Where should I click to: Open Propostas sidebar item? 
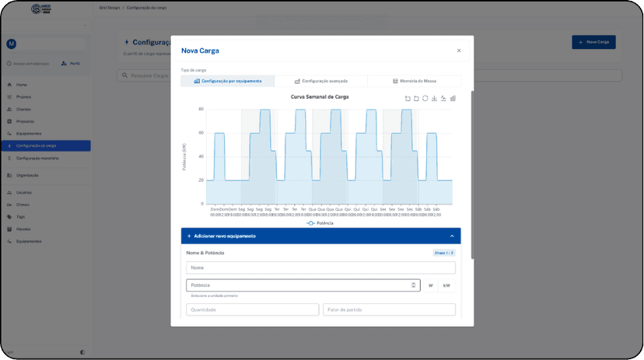(46, 121)
